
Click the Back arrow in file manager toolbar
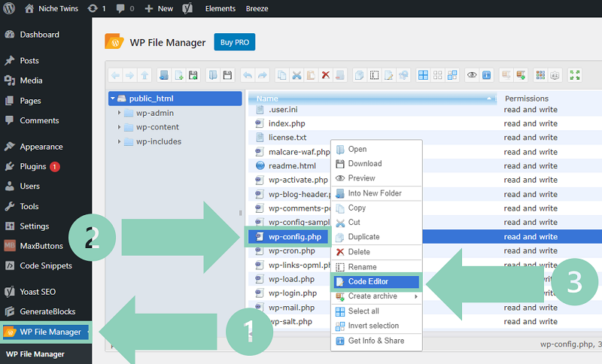(116, 75)
